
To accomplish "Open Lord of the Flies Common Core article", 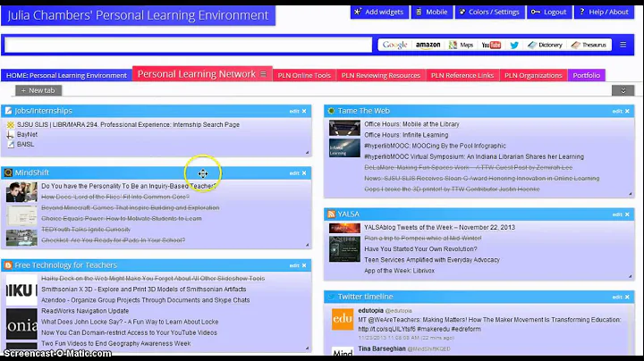I will pos(115,197).
